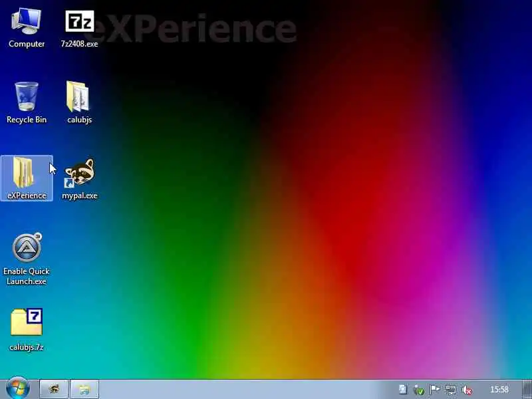Click the 'Computer' icon label text
This screenshot has height=399, width=532.
point(27,44)
